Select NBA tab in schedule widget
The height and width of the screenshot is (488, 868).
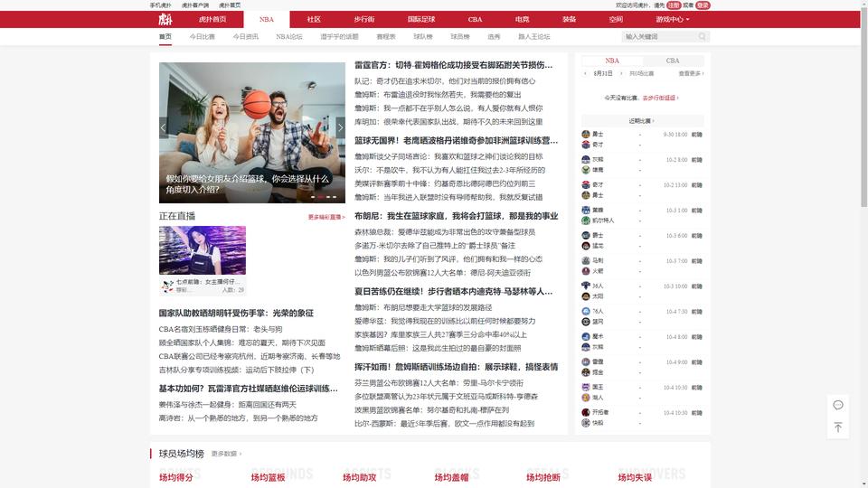coord(612,61)
